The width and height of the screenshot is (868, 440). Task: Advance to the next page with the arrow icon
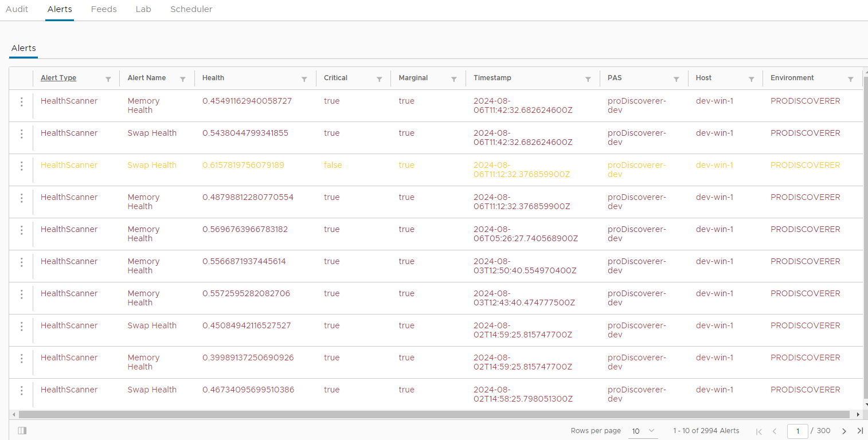(x=844, y=431)
